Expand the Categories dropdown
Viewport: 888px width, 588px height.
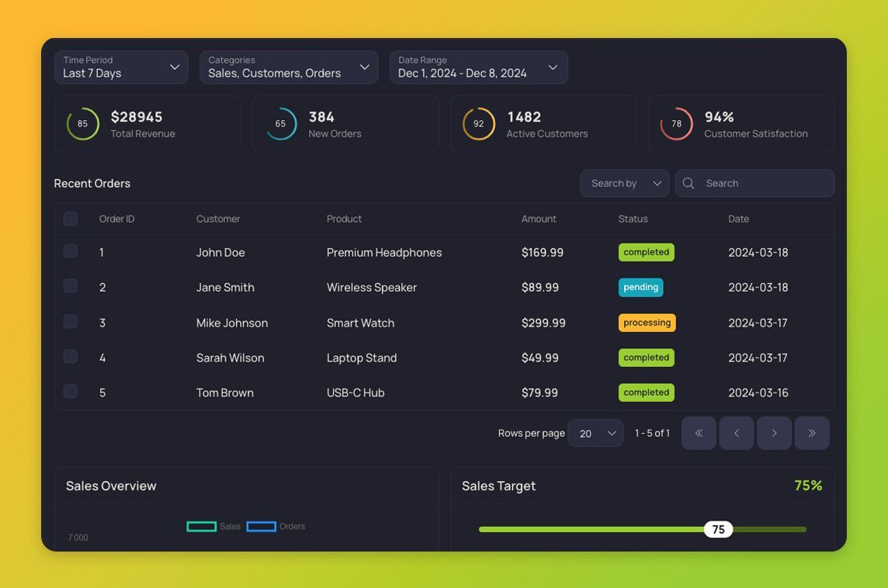(289, 67)
